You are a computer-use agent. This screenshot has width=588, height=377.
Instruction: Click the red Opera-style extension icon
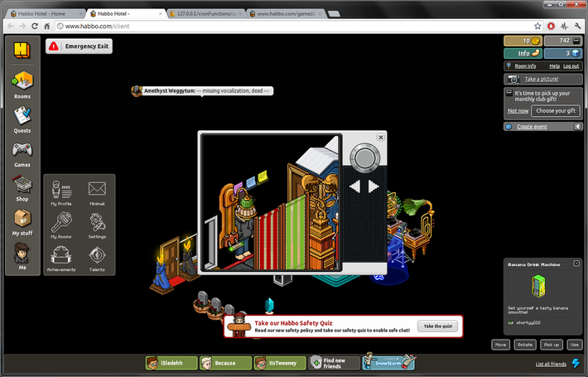[x=551, y=26]
